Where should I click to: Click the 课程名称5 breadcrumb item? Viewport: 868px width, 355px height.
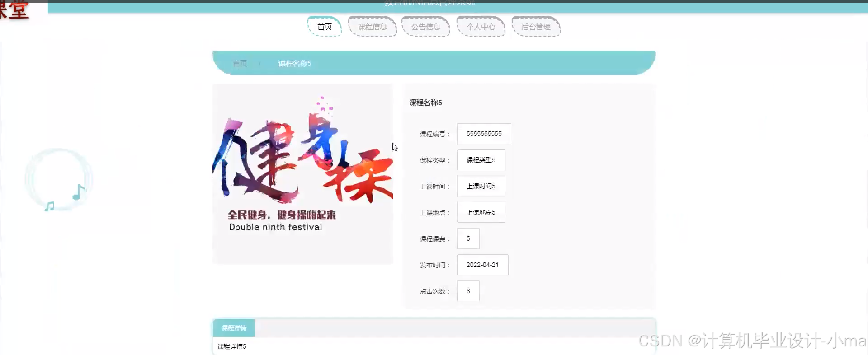pyautogui.click(x=295, y=63)
